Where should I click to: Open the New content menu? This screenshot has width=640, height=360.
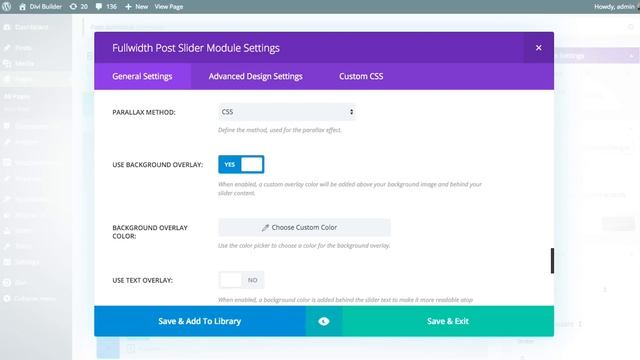pyautogui.click(x=136, y=7)
